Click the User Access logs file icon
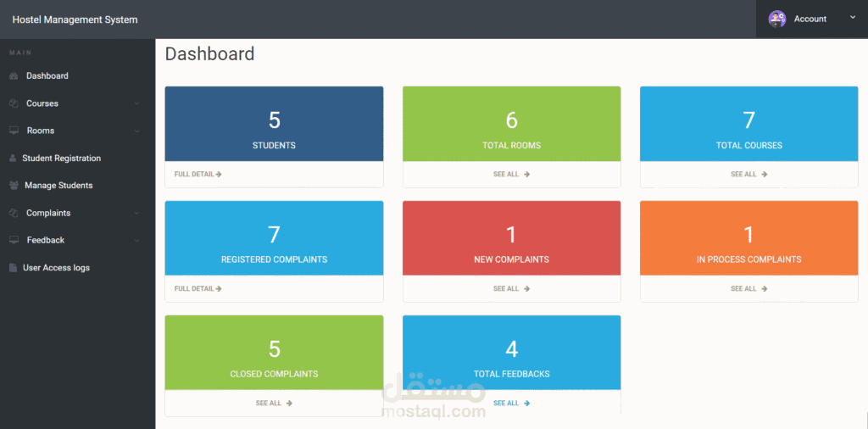 coord(13,268)
